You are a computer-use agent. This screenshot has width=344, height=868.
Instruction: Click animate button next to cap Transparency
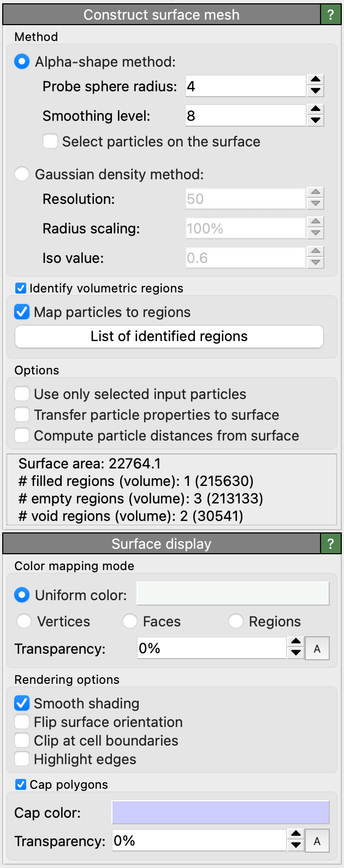(x=317, y=841)
